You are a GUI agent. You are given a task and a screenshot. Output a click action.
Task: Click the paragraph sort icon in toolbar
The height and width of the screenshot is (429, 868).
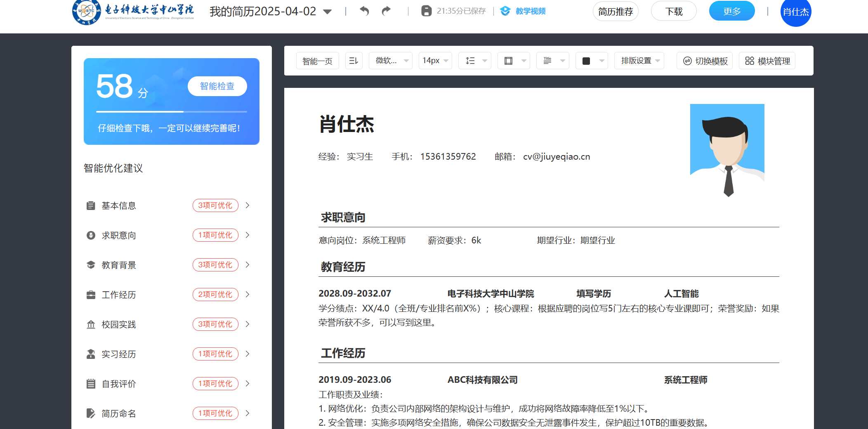click(x=354, y=61)
